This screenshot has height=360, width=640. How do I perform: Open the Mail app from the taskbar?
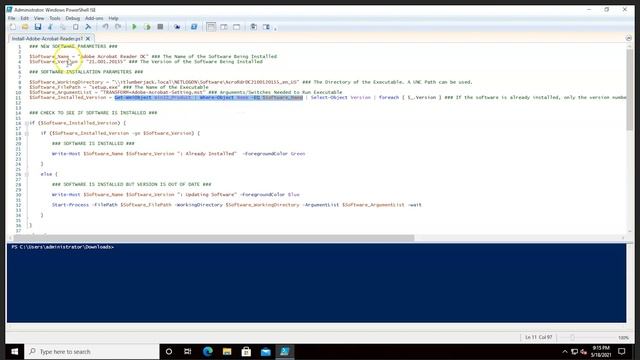[x=266, y=351]
